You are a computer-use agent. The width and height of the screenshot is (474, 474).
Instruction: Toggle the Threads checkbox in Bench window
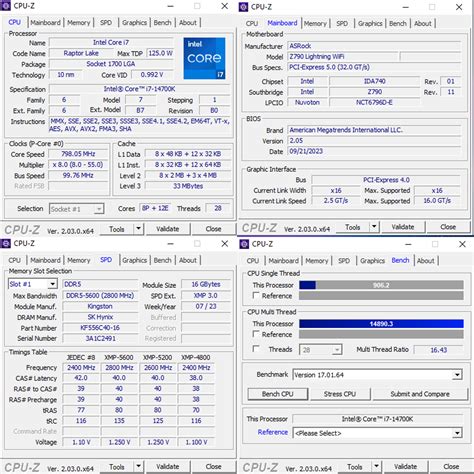[256, 349]
